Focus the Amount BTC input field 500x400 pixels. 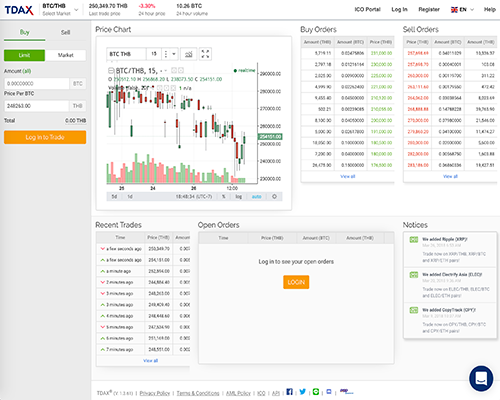[37, 83]
